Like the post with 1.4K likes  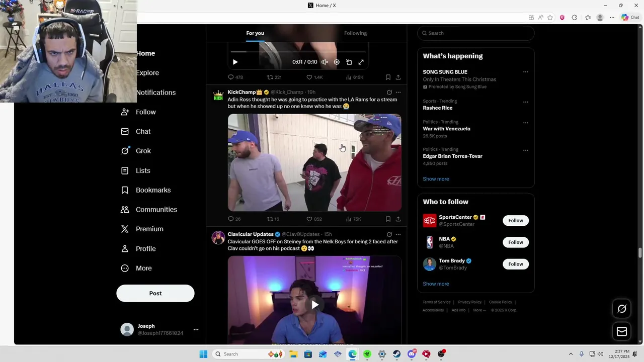(314, 77)
